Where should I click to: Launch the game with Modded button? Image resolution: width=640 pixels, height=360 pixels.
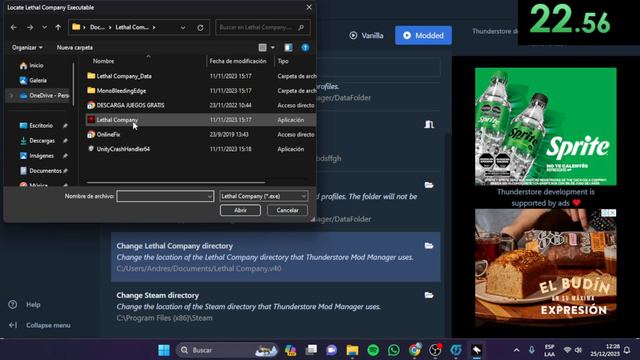pyautogui.click(x=423, y=36)
